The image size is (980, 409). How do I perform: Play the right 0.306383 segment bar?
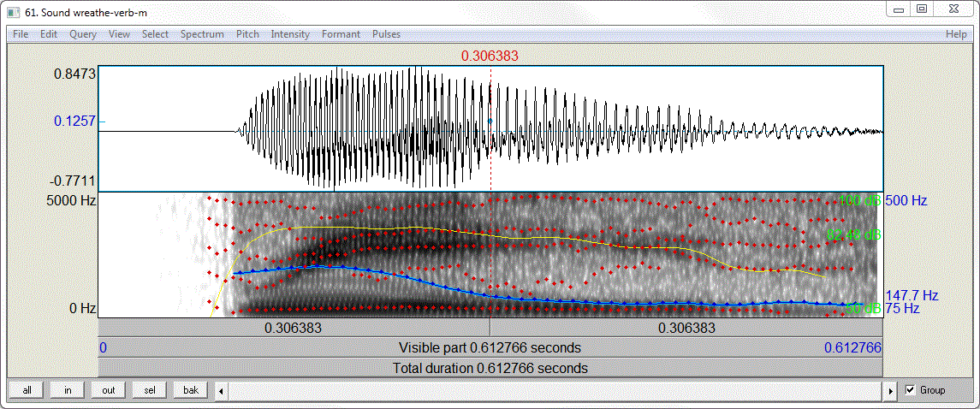pyautogui.click(x=686, y=328)
